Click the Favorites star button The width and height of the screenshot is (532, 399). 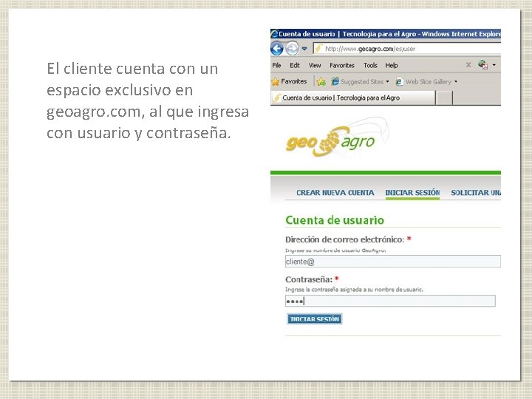tap(289, 81)
